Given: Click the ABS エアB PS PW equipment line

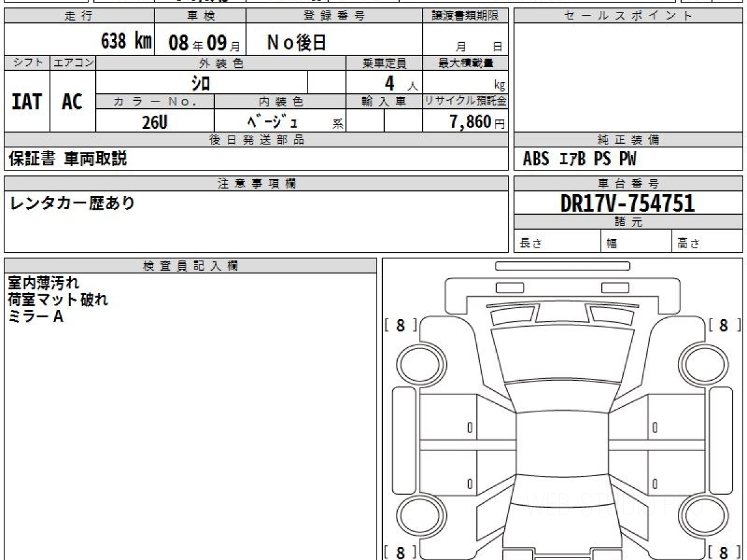Looking at the screenshot, I should pyautogui.click(x=580, y=159).
